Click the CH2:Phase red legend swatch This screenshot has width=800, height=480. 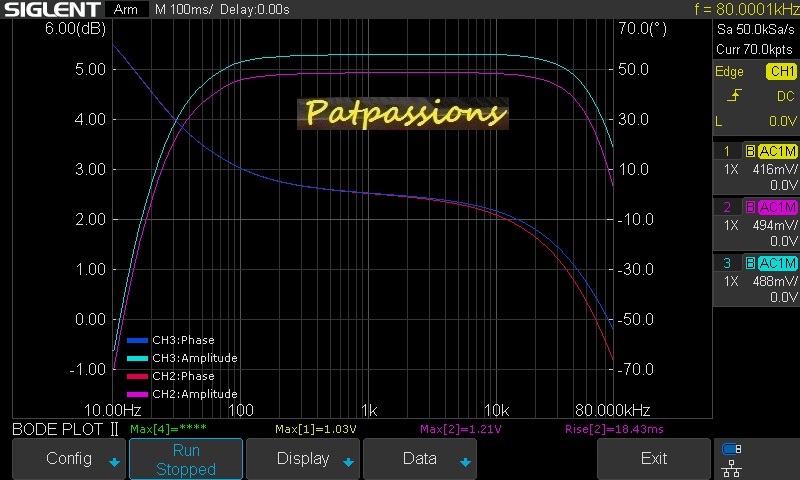137,376
